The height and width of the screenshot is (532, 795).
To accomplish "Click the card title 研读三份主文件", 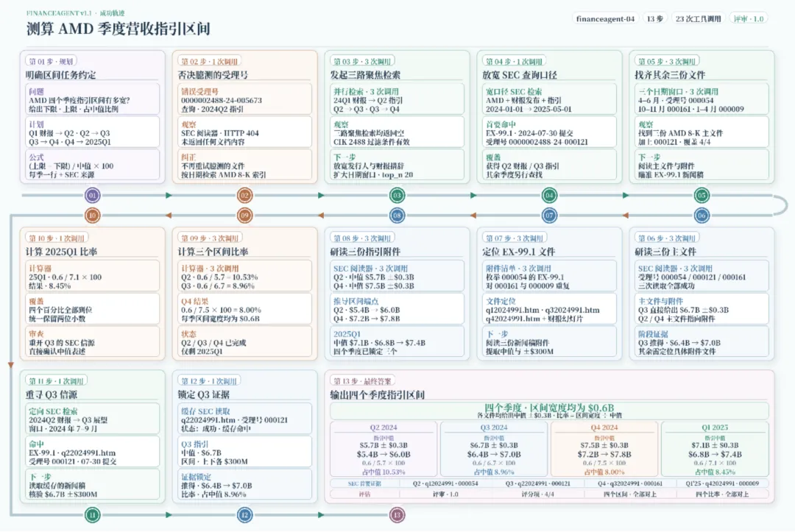I will [x=665, y=252].
